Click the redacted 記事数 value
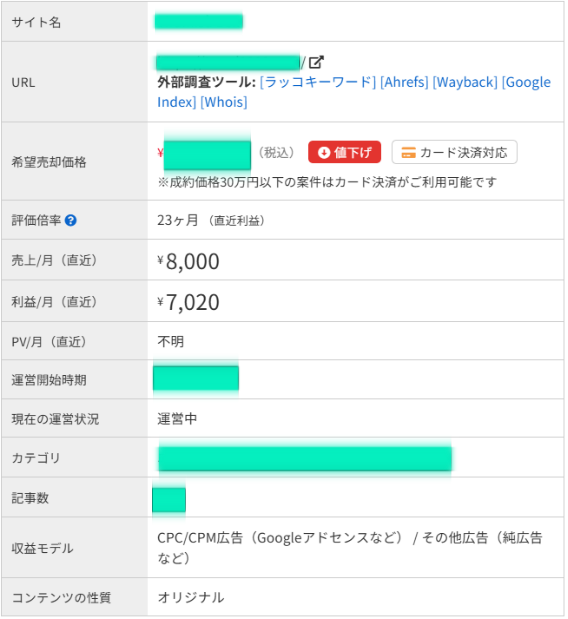This screenshot has width=568, height=619. click(x=169, y=501)
